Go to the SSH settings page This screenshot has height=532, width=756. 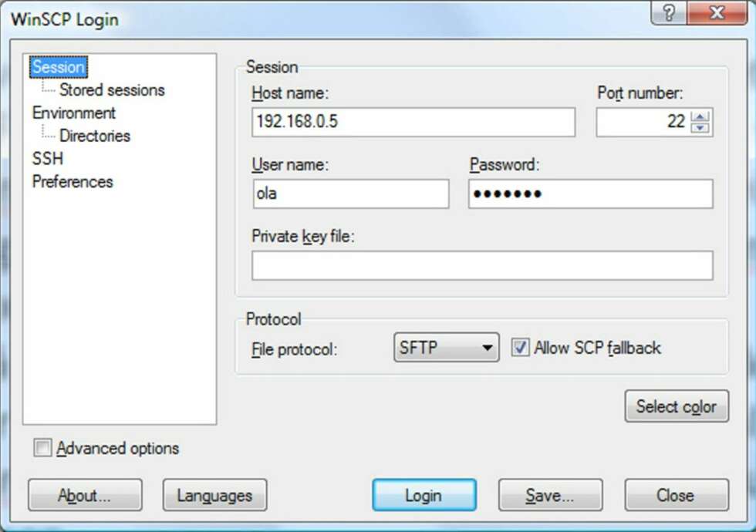point(47,159)
